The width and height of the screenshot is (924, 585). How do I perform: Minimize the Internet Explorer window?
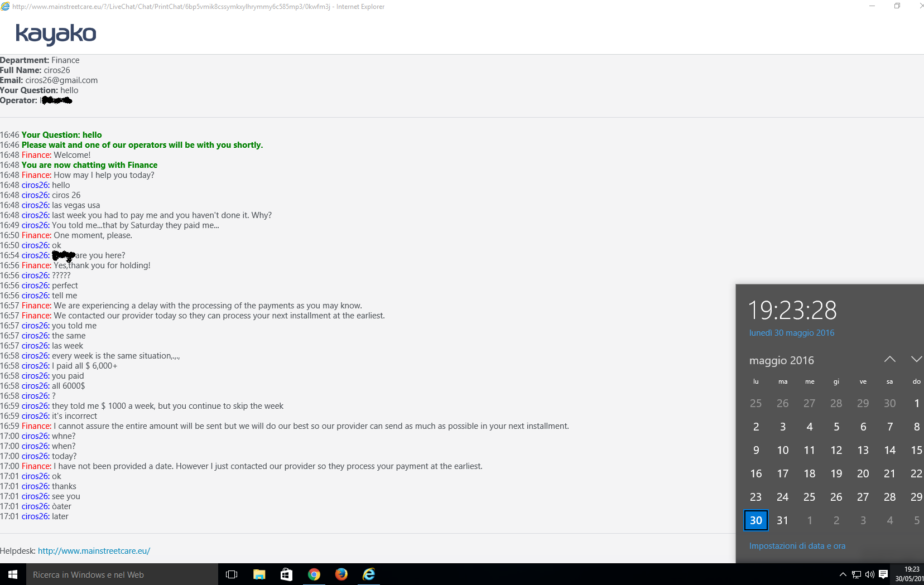pos(872,6)
